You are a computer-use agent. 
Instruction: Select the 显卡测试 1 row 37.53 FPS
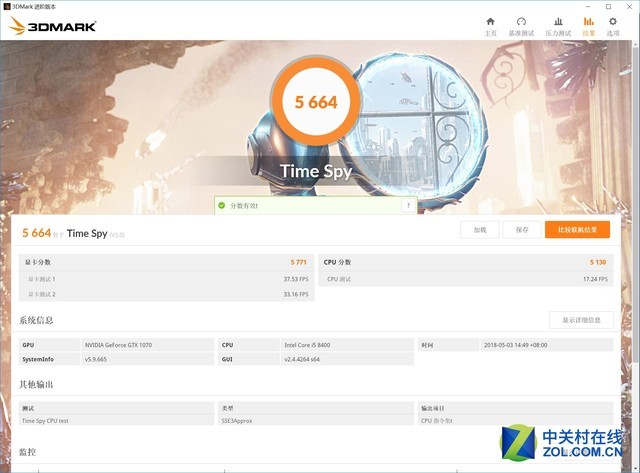[167, 279]
